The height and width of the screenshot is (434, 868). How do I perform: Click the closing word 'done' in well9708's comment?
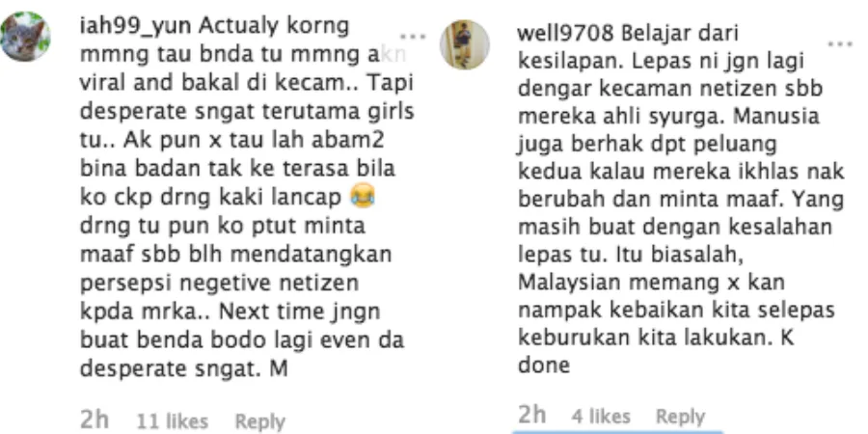544,366
